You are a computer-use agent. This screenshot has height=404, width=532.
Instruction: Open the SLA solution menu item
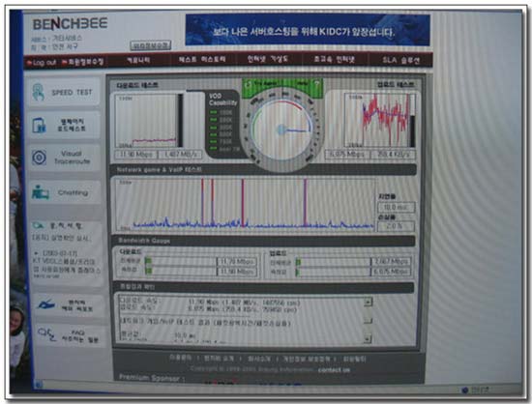point(401,60)
